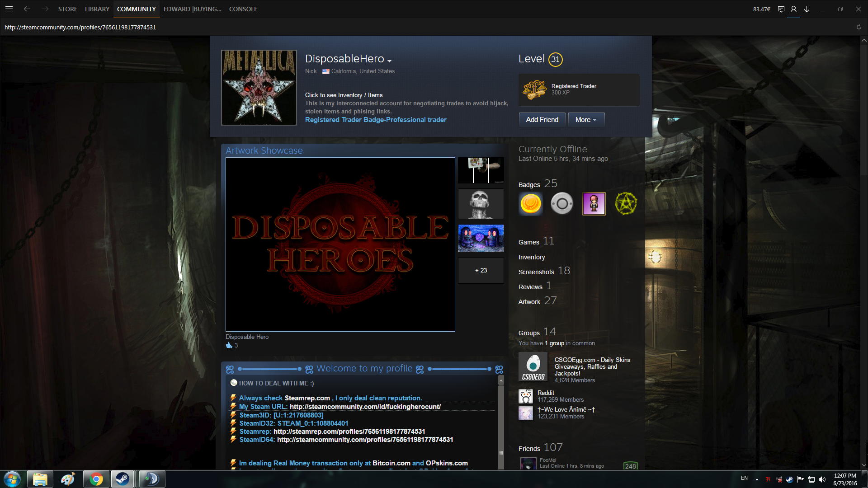Click the page reload icon
The height and width of the screenshot is (488, 868).
click(859, 27)
